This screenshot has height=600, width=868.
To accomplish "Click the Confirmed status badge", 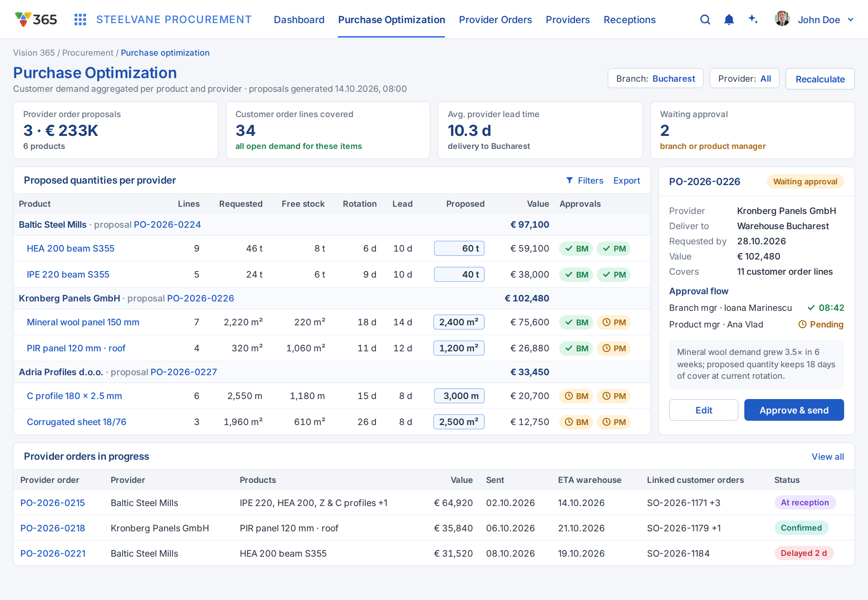I will (x=801, y=528).
